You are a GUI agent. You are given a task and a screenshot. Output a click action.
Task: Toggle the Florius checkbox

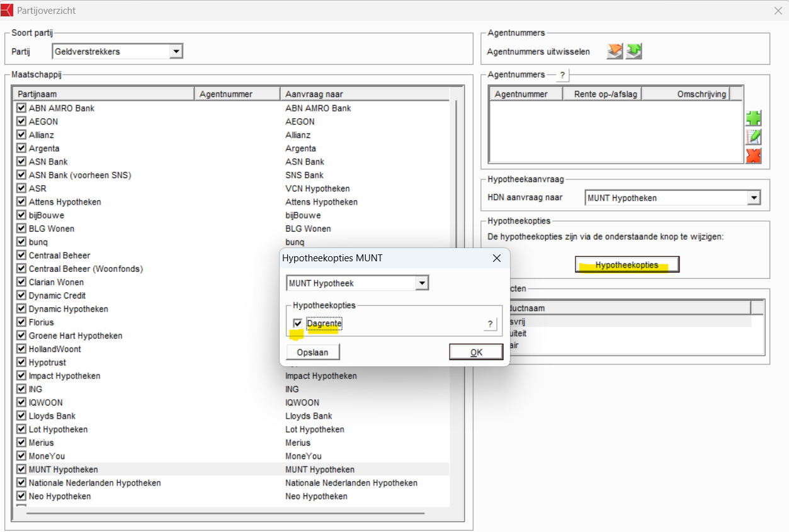click(21, 322)
